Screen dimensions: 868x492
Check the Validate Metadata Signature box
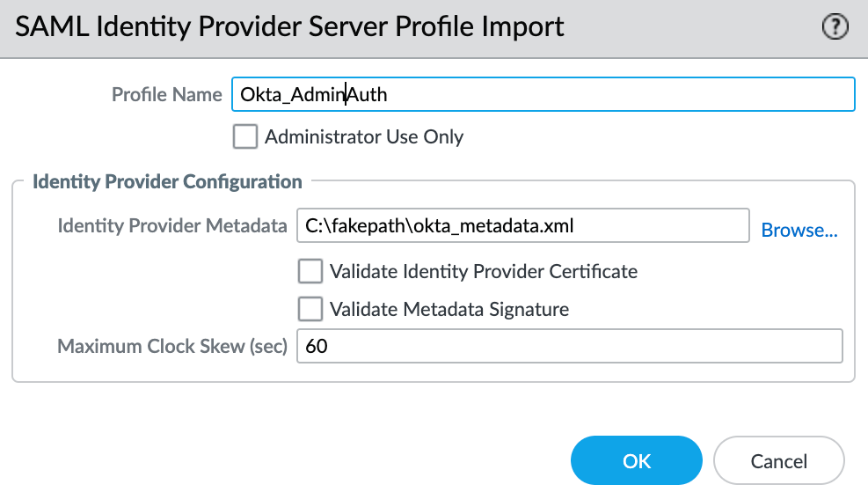(310, 309)
